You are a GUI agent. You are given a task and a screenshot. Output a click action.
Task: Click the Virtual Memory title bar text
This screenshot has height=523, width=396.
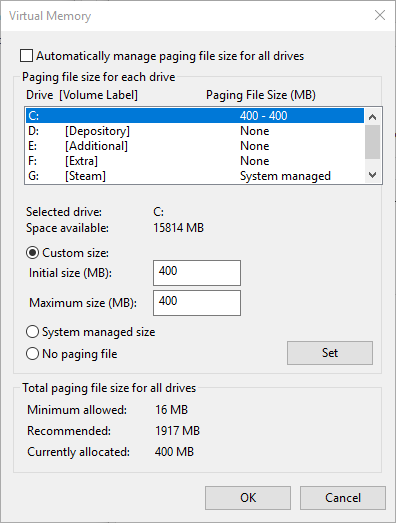point(50,16)
